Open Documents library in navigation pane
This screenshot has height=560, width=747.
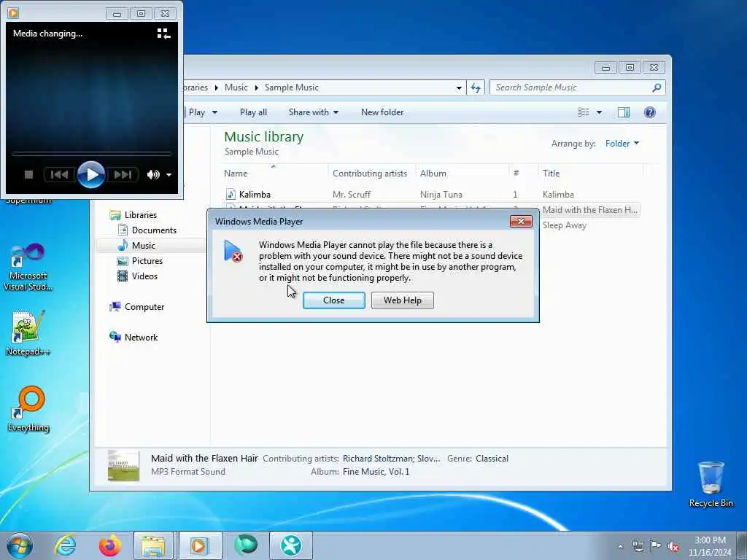(x=154, y=230)
